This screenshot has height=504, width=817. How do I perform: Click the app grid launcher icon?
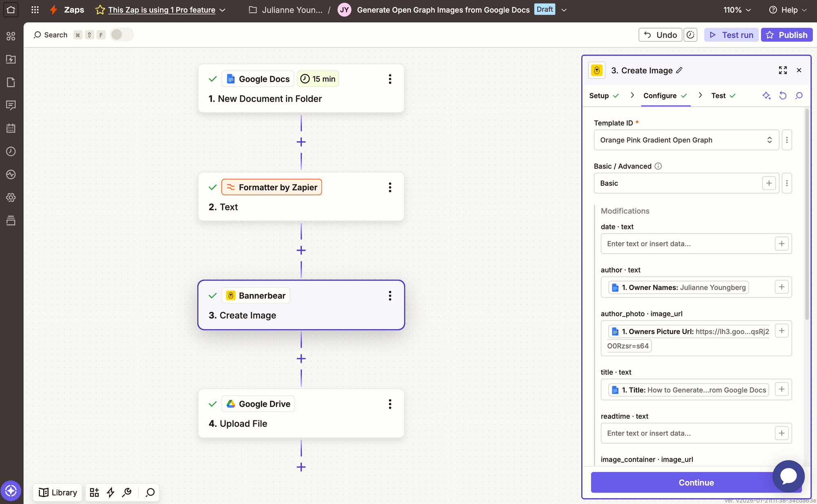click(x=35, y=10)
